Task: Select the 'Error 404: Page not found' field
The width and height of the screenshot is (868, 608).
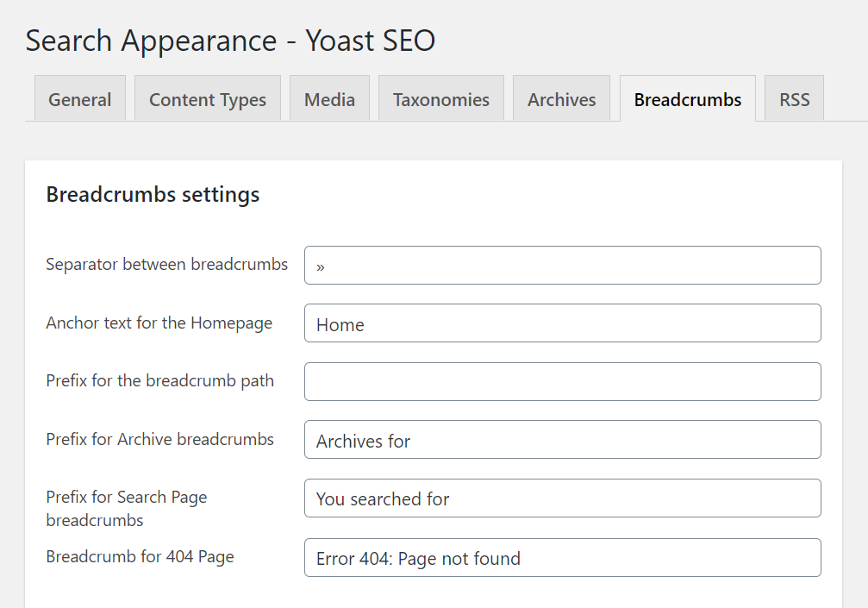Action: click(x=560, y=557)
